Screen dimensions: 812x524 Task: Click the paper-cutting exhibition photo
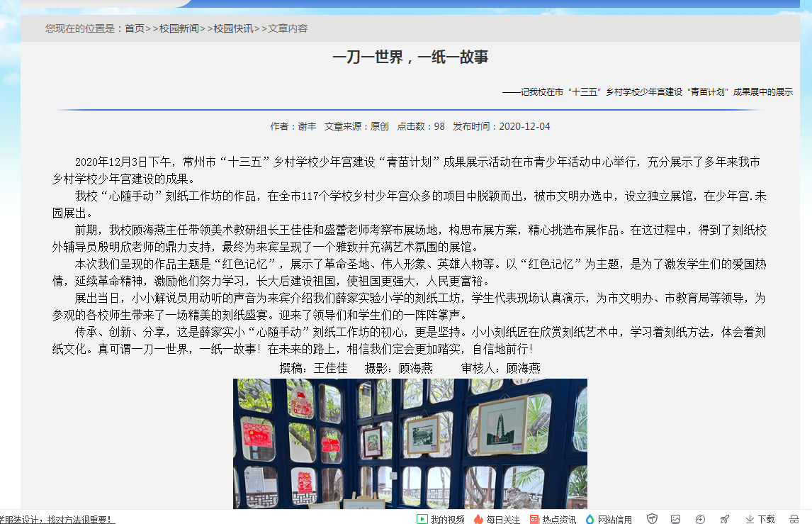(410, 444)
